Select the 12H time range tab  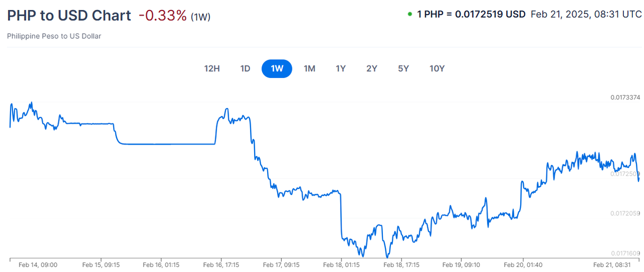click(212, 69)
